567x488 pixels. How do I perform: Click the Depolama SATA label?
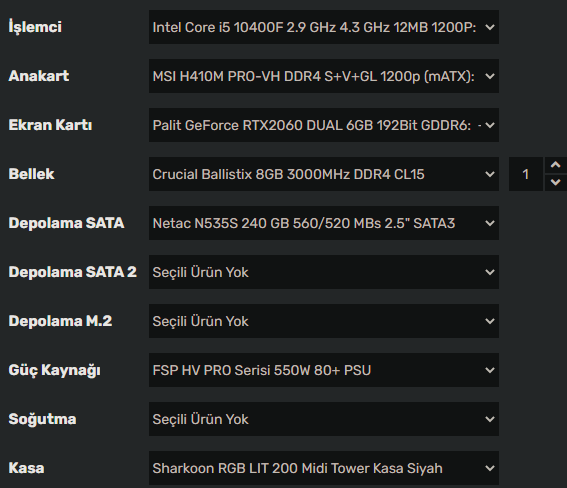pos(66,223)
